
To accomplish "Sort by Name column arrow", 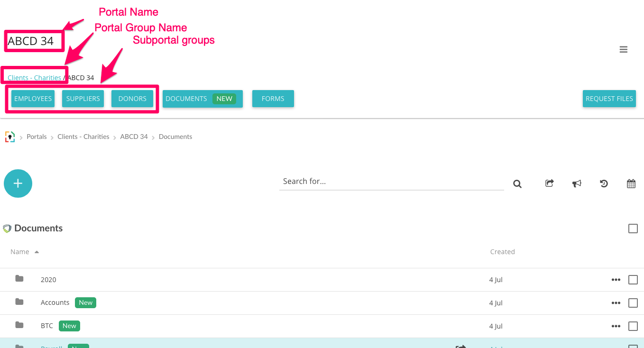I will coord(37,252).
